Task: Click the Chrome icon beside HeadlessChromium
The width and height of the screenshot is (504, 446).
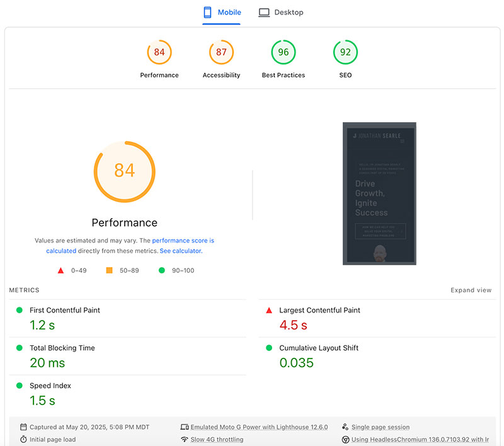Action: point(345,440)
